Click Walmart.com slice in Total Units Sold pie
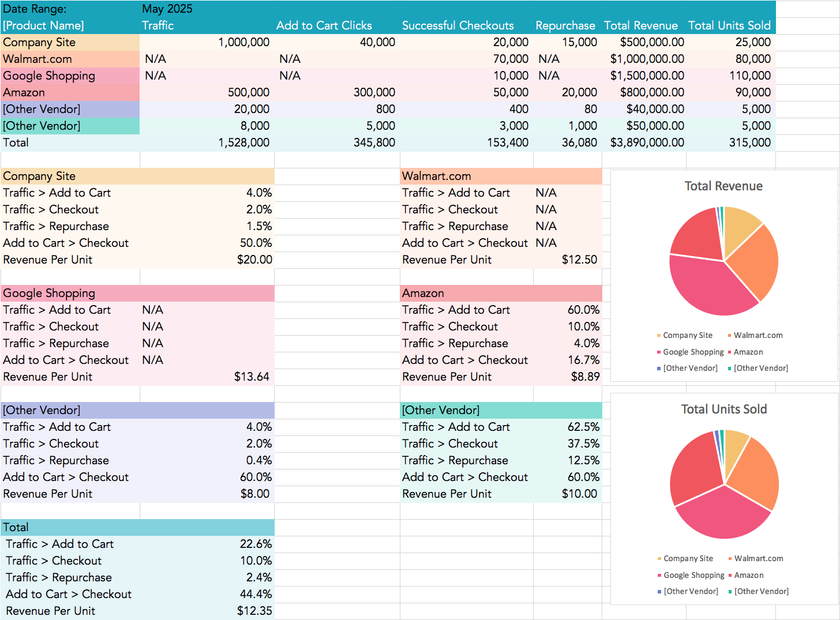The image size is (840, 620). coord(753,473)
